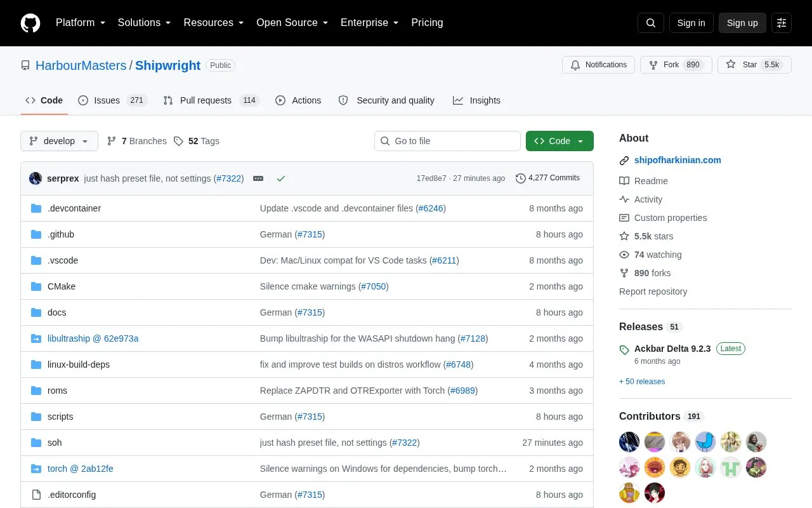
Task: Switch to the Issues tab
Action: coord(112,100)
